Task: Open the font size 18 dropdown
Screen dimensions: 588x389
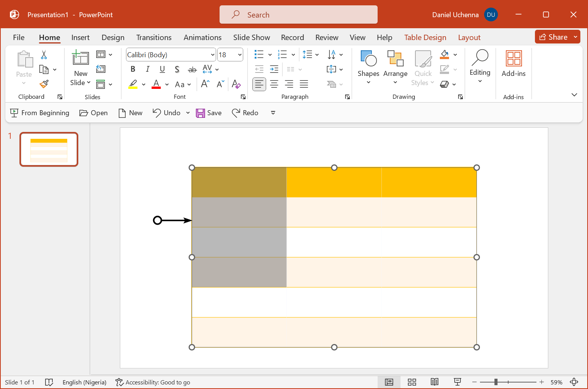Action: tap(240, 55)
